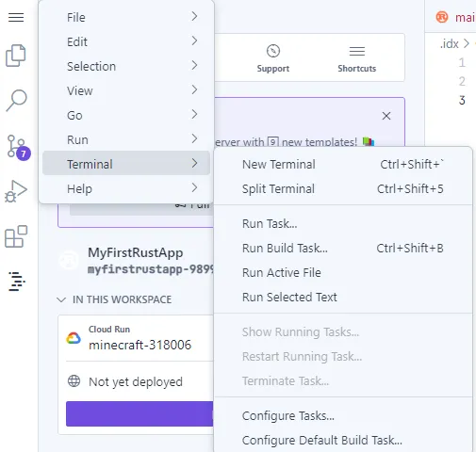Open the Extensions icon in sidebar
The height and width of the screenshot is (452, 476).
pos(16,236)
